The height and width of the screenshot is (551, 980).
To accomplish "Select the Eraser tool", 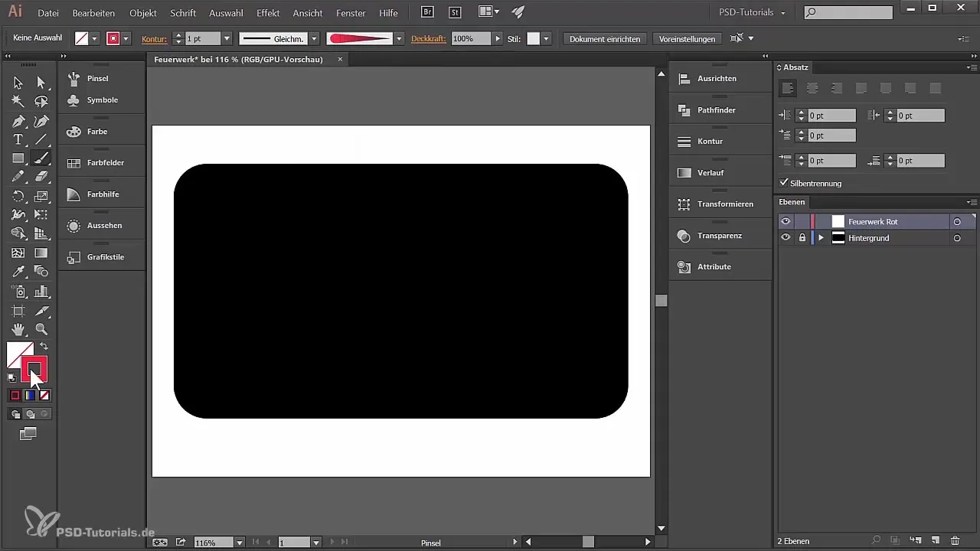I will [x=41, y=177].
